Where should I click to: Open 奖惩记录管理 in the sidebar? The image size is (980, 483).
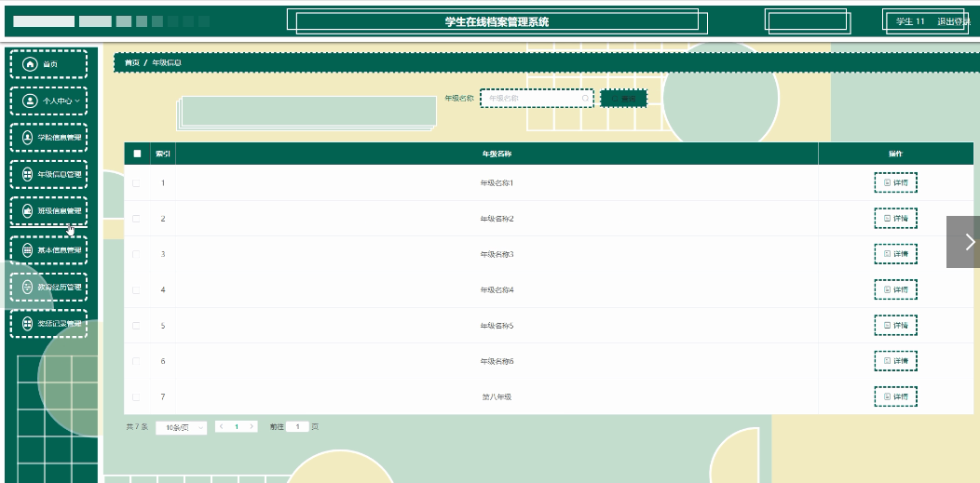pos(48,323)
